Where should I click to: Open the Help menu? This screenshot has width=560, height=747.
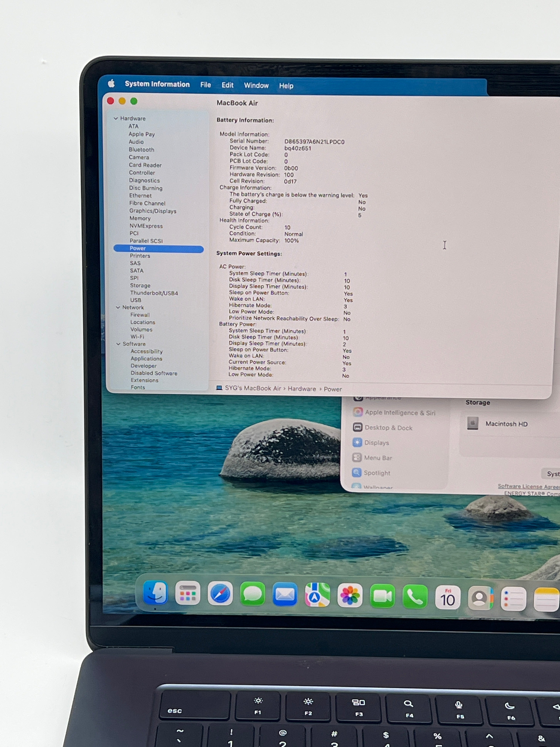click(x=286, y=86)
